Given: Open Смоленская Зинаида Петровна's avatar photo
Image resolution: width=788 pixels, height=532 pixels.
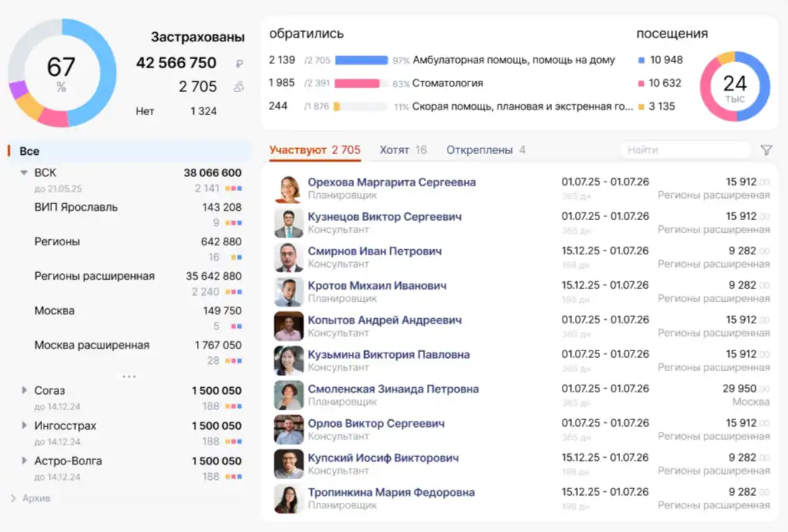Looking at the screenshot, I should (288, 396).
